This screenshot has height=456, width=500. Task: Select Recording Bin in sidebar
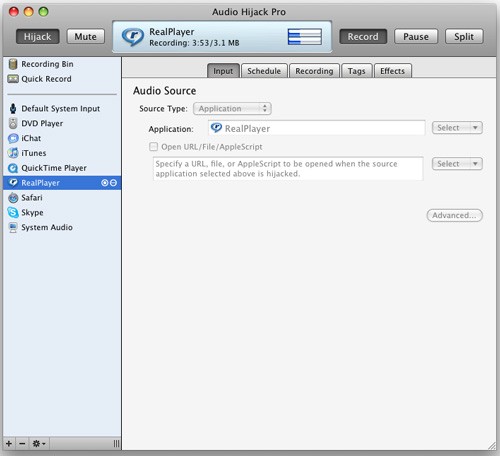coord(62,64)
